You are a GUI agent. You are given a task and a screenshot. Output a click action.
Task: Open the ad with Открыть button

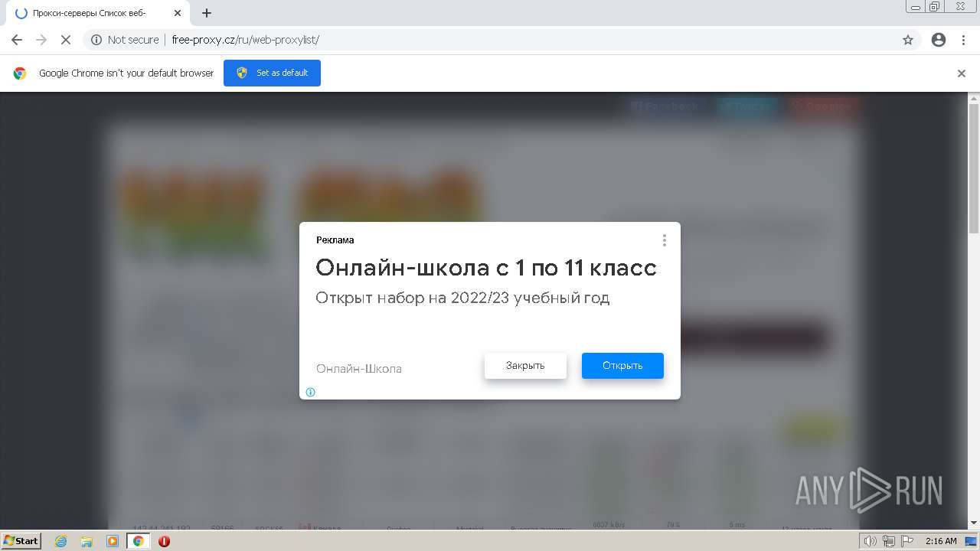click(622, 366)
